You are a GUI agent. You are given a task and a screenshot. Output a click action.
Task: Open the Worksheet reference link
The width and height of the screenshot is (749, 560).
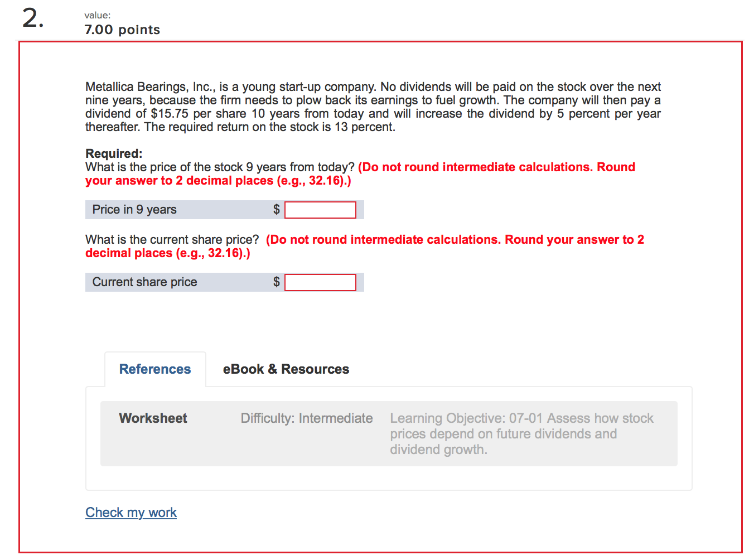coord(153,418)
